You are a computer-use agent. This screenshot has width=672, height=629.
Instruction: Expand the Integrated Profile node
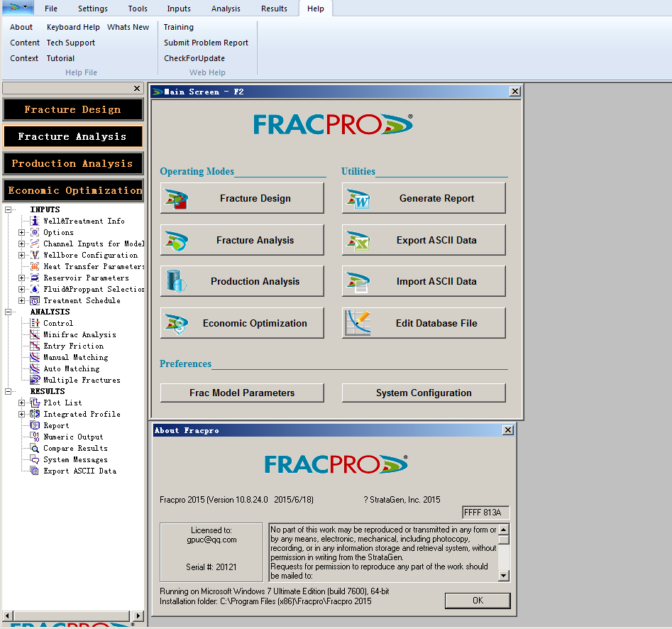point(21,414)
